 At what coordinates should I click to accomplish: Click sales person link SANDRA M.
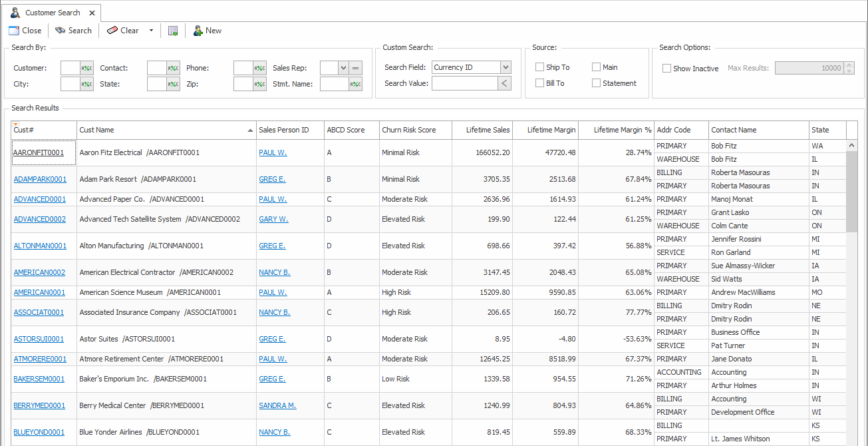click(277, 405)
